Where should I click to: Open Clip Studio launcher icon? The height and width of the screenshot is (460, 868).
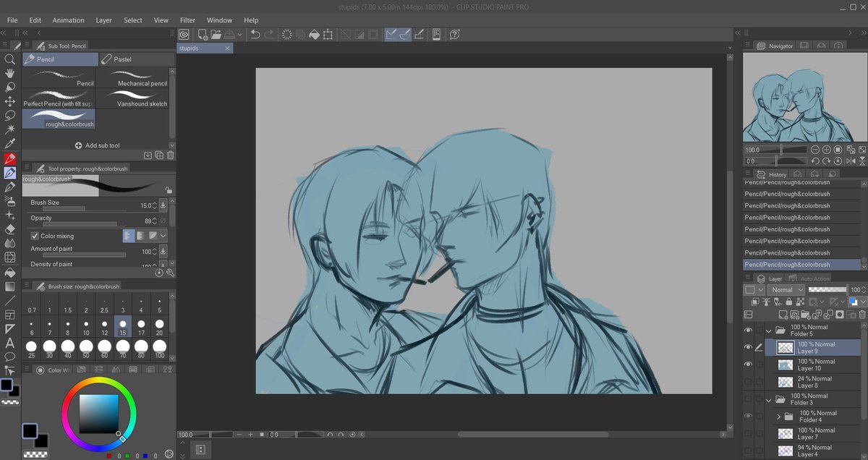coord(184,34)
